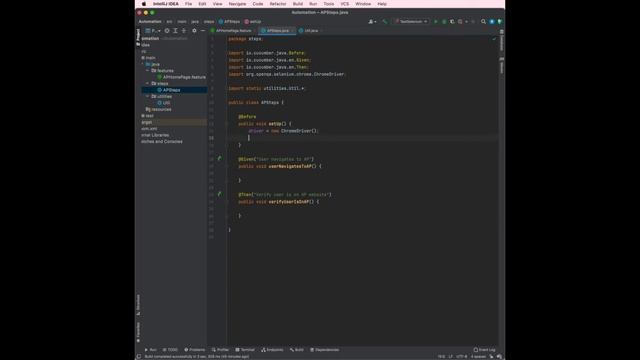The width and height of the screenshot is (640, 360).
Task: Open the Apple menu
Action: click(144, 4)
